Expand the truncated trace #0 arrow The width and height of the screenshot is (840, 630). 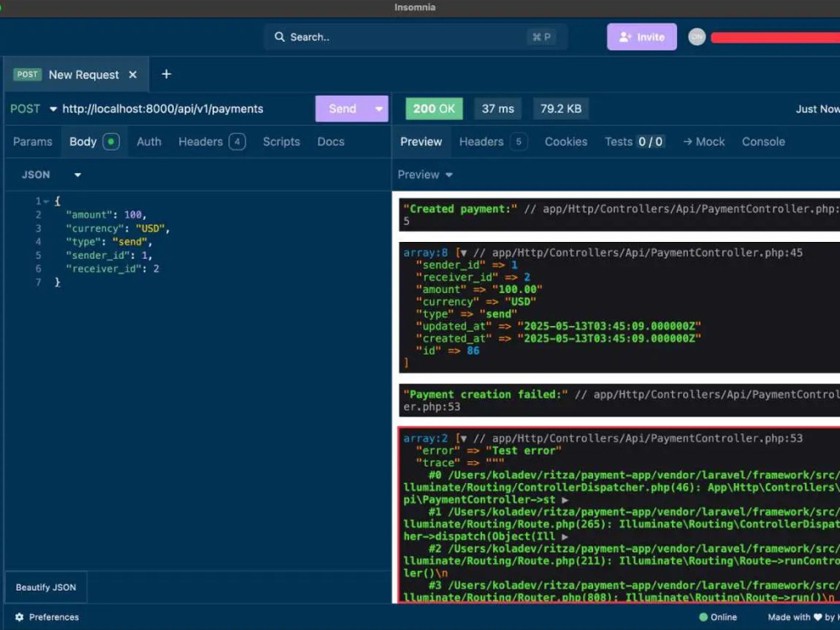564,500
